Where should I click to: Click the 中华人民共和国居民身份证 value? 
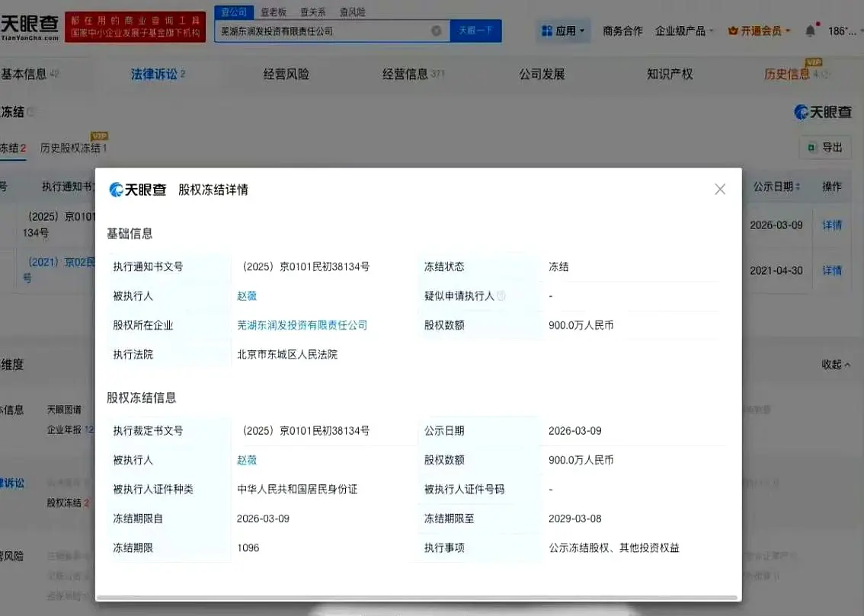coord(297,490)
